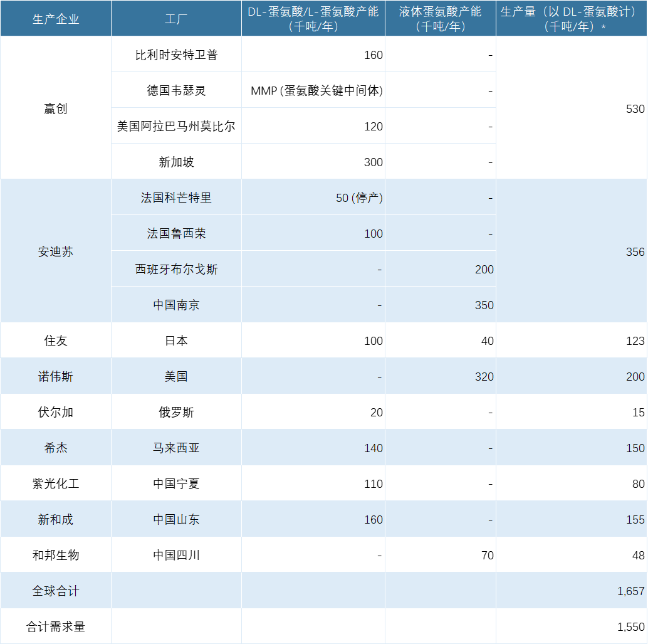Click the 美国 factory cell for 诺伟斯
The height and width of the screenshot is (644, 648).
[x=176, y=376]
